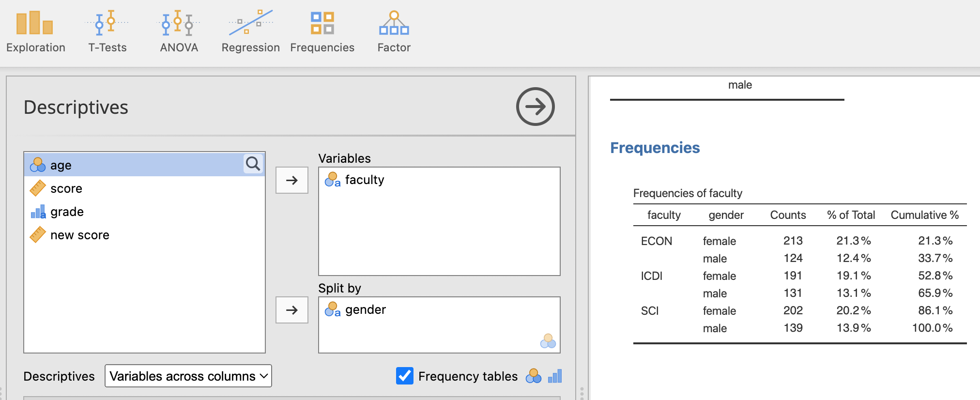Select the score variable in list
Image resolution: width=980 pixels, height=400 pixels.
pos(144,188)
